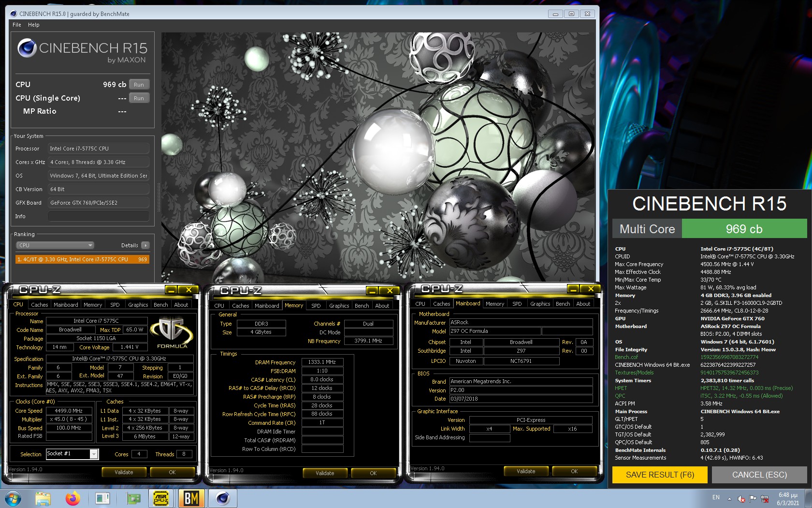Open the File menu in Cinebench

point(17,25)
